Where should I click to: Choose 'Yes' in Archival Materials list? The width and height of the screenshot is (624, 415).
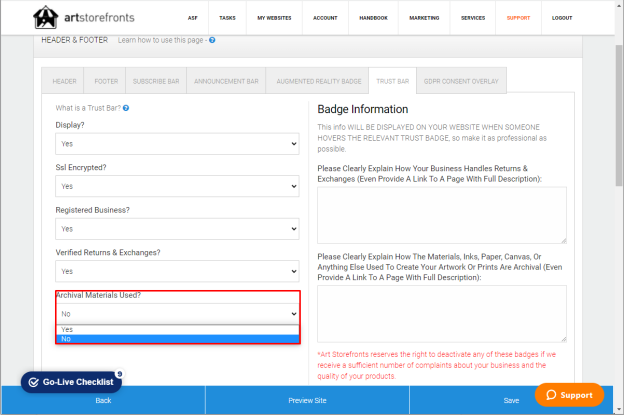[177, 329]
